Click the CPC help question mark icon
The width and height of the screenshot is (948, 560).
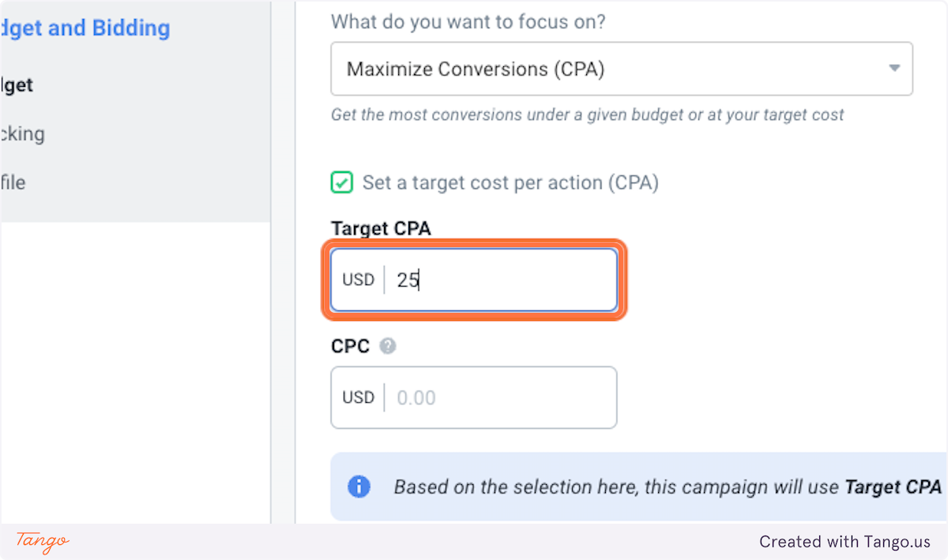click(387, 347)
